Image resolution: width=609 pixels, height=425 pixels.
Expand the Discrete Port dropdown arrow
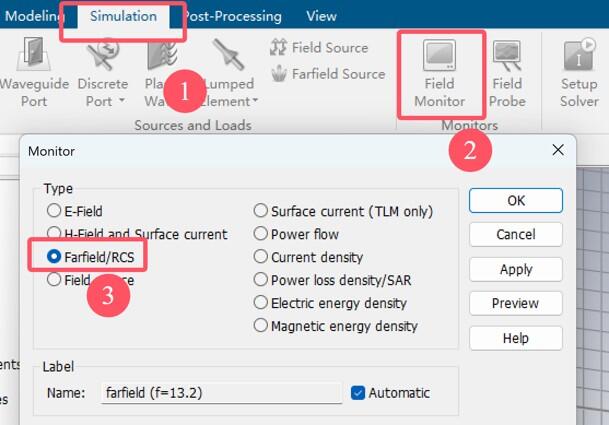click(122, 101)
